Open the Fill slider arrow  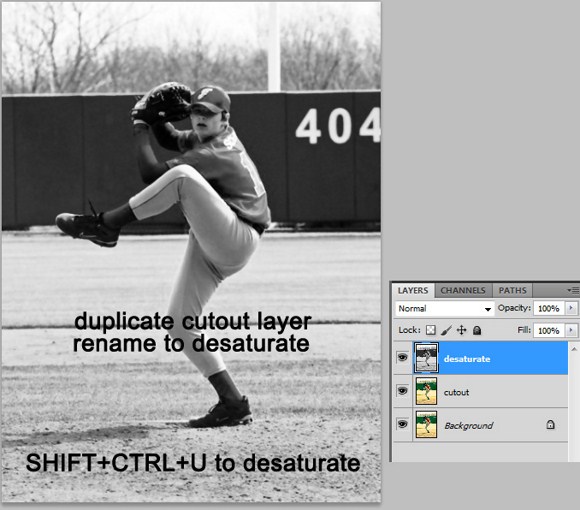click(571, 330)
